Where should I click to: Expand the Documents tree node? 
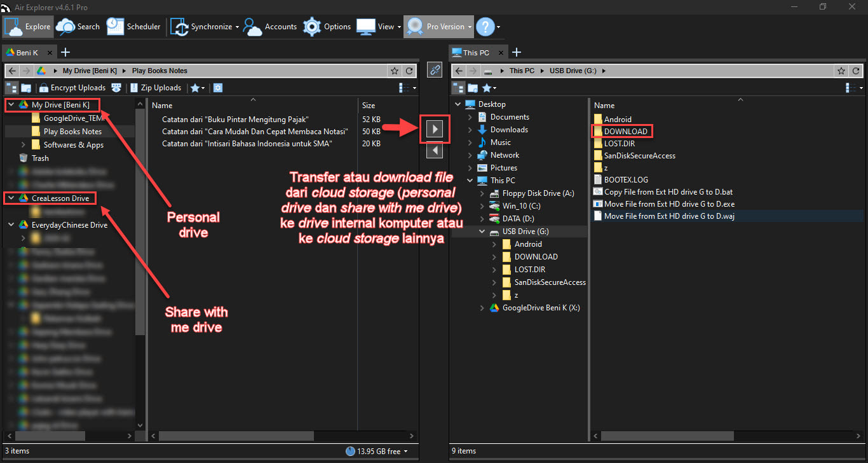coord(470,117)
